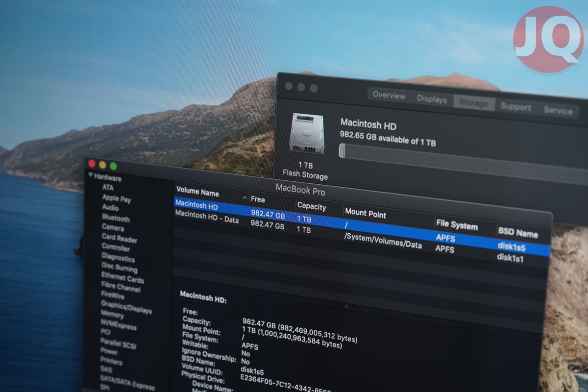Click the 'Macintosh HD:' details heading

click(203, 297)
